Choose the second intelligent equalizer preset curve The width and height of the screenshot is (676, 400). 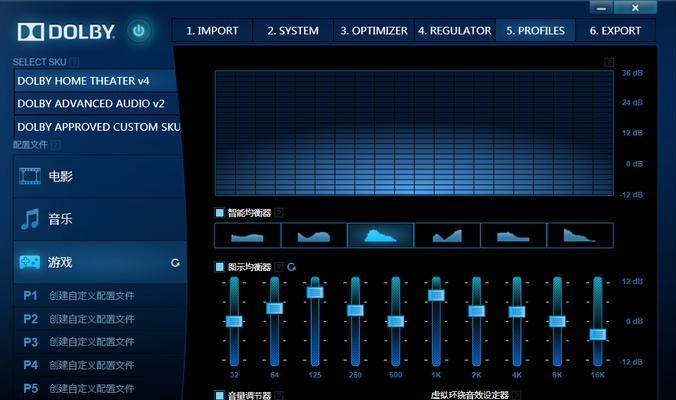pos(314,235)
